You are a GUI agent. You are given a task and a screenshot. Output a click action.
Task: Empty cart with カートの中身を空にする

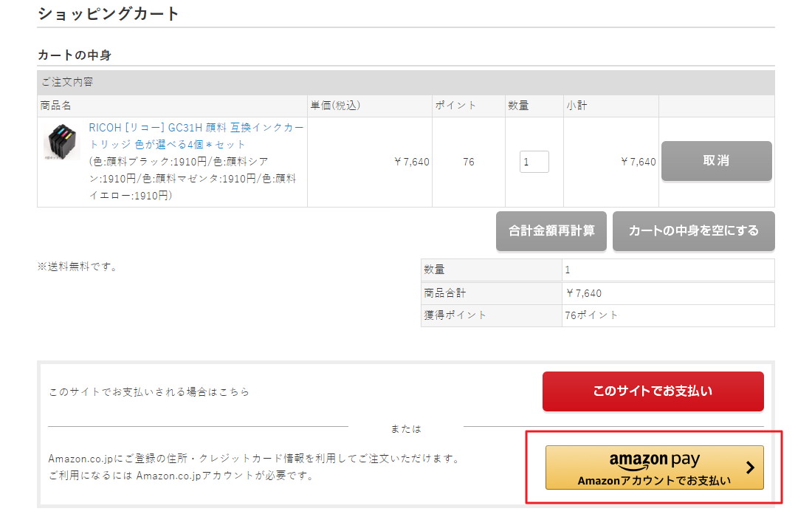pyautogui.click(x=693, y=230)
